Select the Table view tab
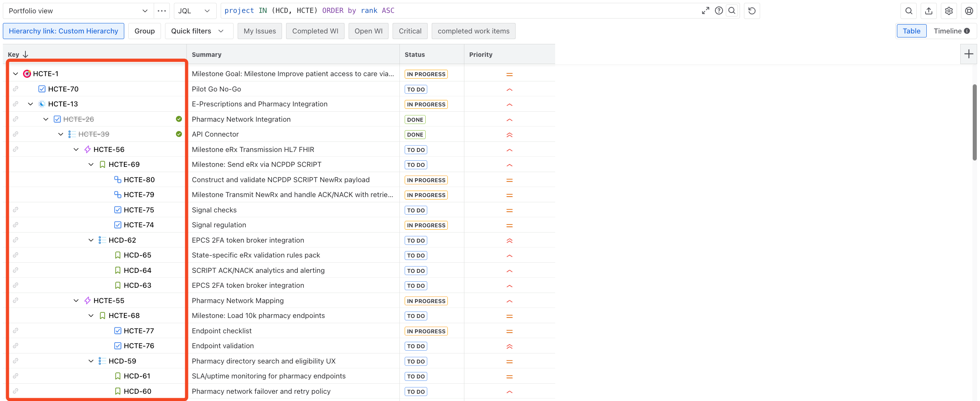Image resolution: width=980 pixels, height=401 pixels. (x=911, y=31)
